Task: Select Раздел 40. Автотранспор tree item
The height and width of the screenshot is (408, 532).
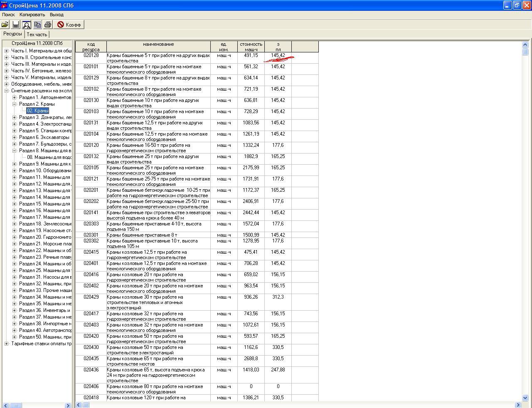Action: click(x=45, y=330)
